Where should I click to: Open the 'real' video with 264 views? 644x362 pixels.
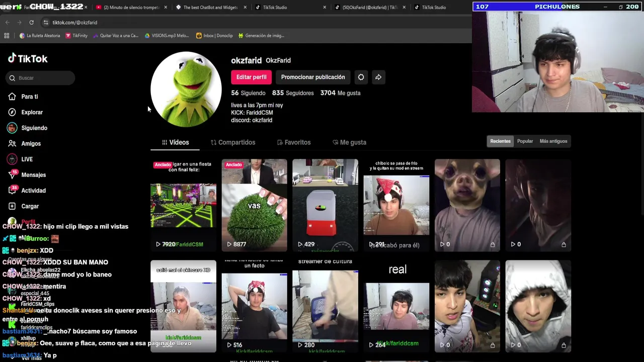point(396,306)
